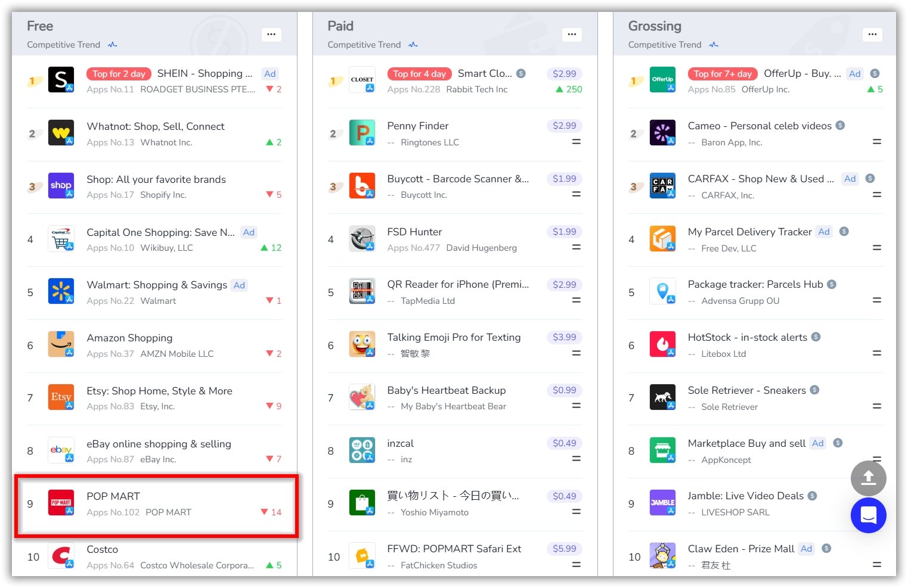Click the Top for 7+ day badge
The image size is (908, 588).
tap(722, 74)
